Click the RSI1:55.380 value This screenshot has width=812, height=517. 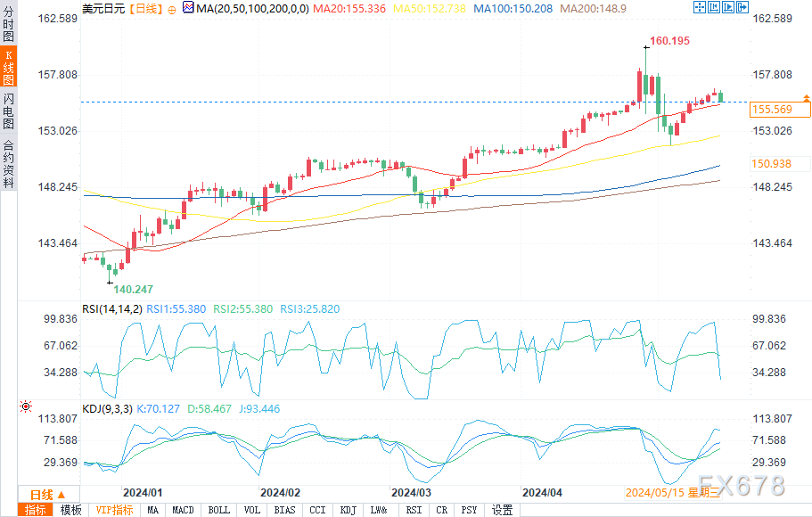176,309
